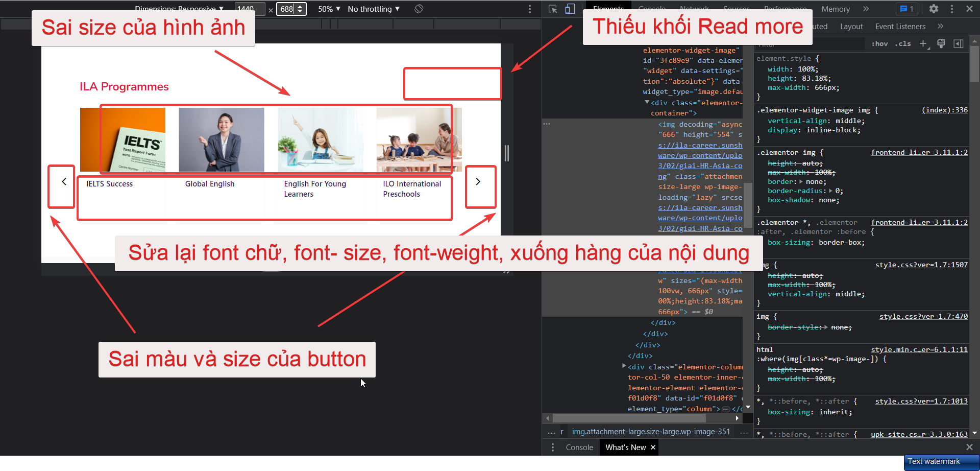Viewport: 980px width, 471px height.
Task: Open the issues counter badge
Action: click(907, 9)
